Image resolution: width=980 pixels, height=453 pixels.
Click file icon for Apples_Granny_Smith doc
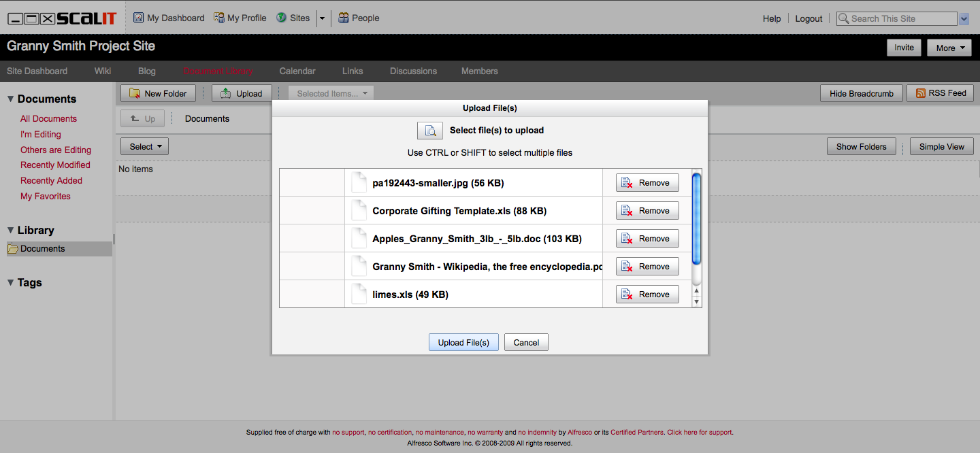359,239
